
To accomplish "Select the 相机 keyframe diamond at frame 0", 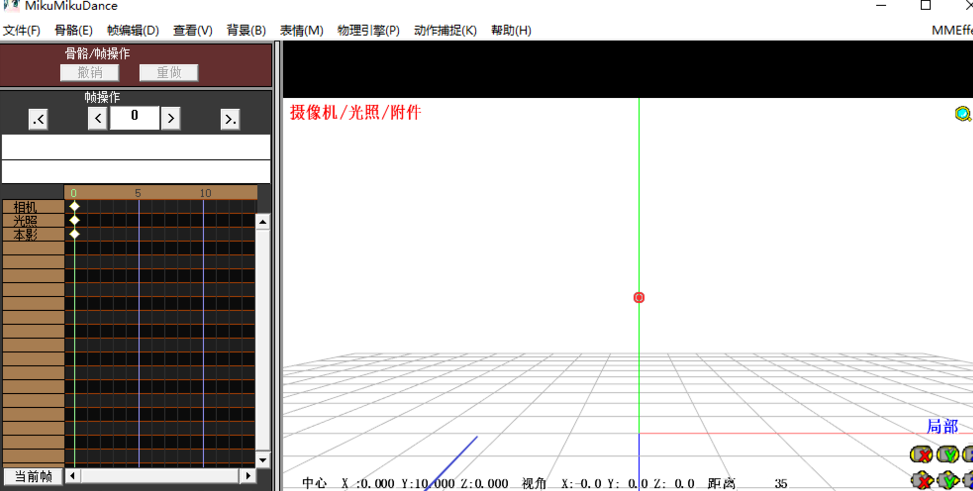I will pos(74,206).
